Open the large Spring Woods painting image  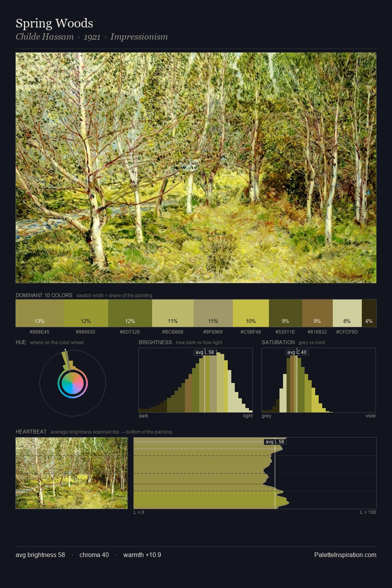[x=196, y=168]
